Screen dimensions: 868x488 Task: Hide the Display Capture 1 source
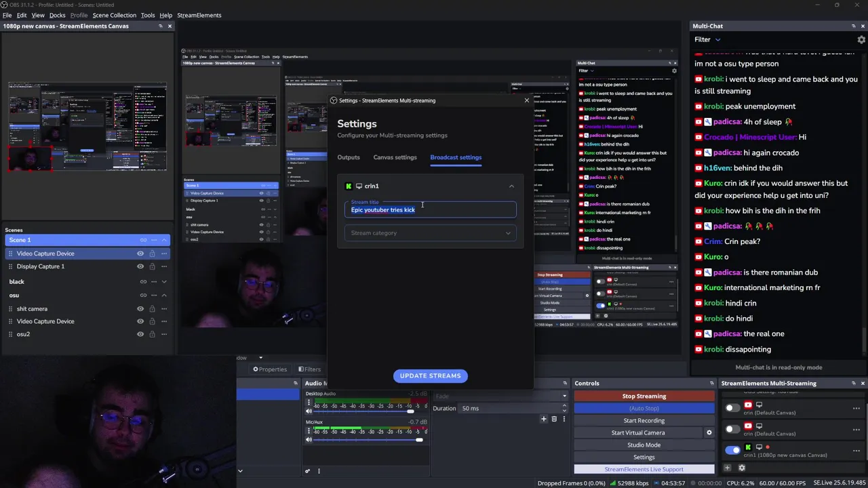[140, 266]
